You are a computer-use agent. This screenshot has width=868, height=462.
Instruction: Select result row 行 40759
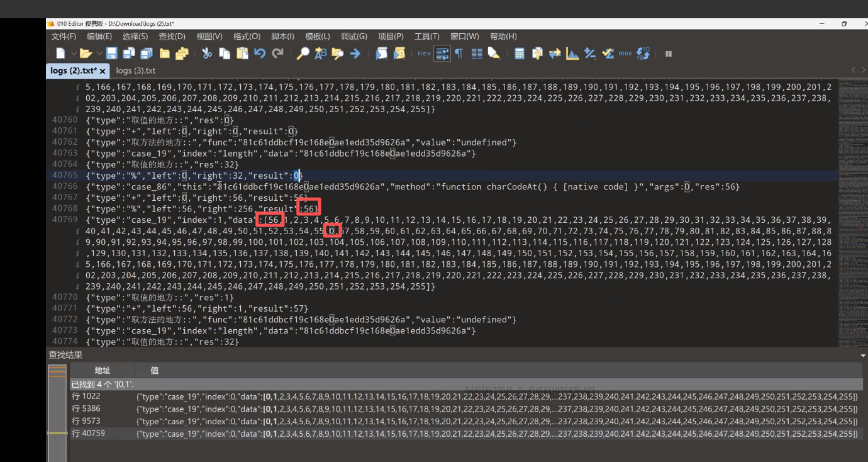[x=466, y=434]
